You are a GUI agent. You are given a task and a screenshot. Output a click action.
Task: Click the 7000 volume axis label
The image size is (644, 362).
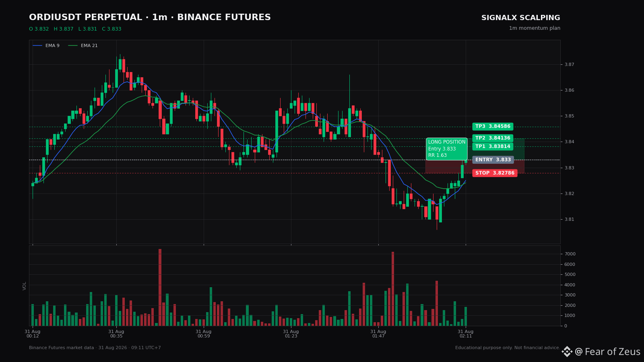pos(570,254)
